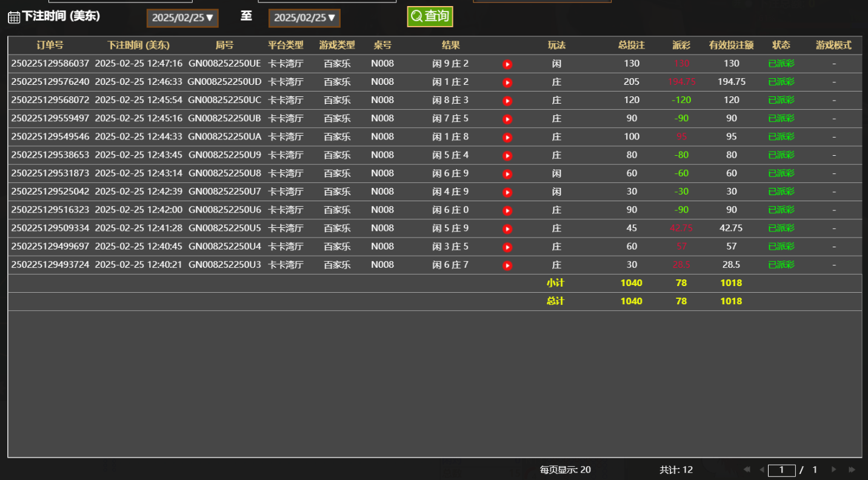The width and height of the screenshot is (868, 480).
Task: Play replay video for round GN008252250UE
Action: pos(507,64)
